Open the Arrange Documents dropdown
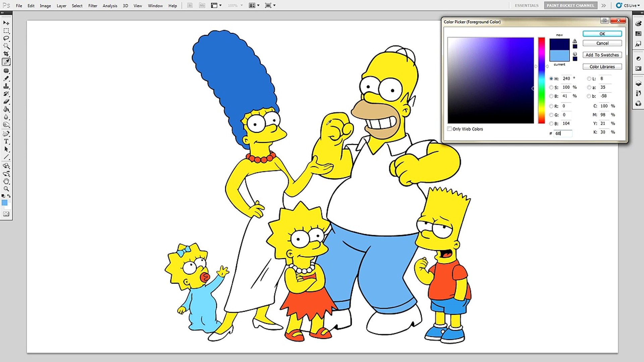 click(254, 5)
